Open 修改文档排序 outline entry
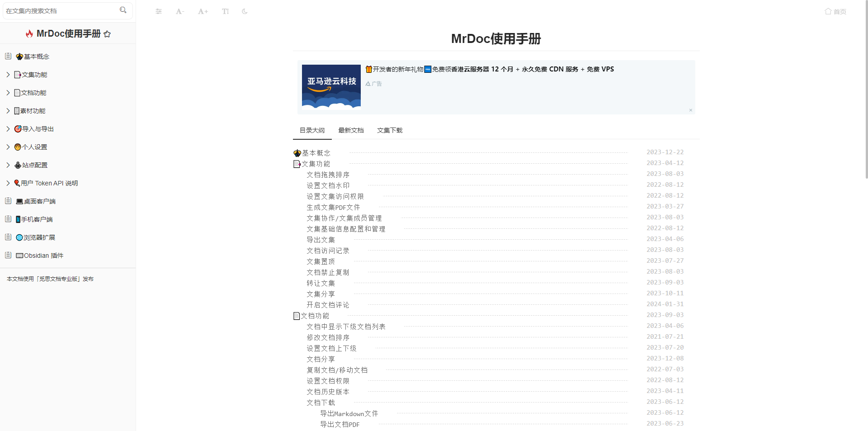This screenshot has height=431, width=868. coord(328,337)
